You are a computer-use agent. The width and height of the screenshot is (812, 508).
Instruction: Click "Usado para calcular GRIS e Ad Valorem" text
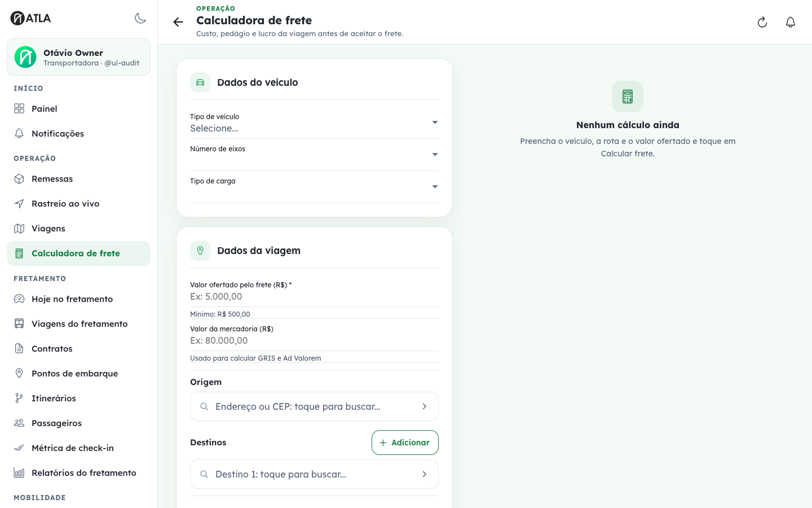(x=255, y=358)
